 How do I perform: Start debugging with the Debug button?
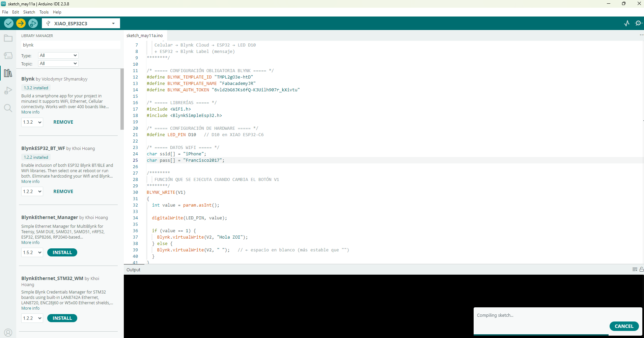[x=33, y=23]
